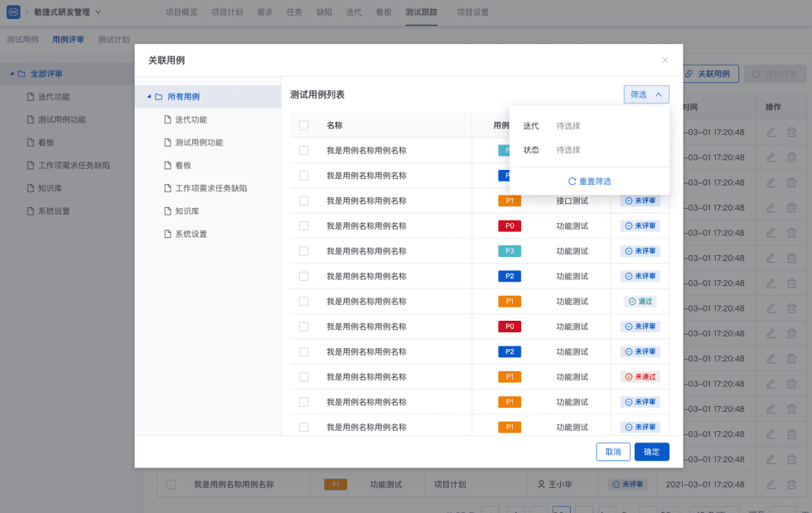The height and width of the screenshot is (513, 812).
Task: Click the P1 tag in the 未通过 row
Action: point(510,377)
